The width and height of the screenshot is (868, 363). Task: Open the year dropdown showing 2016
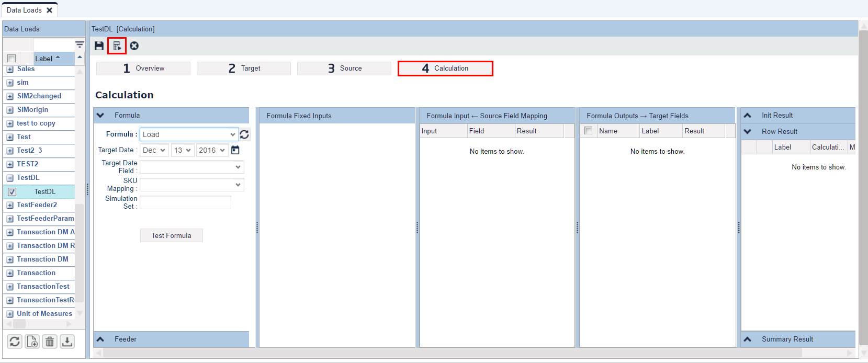tap(212, 150)
